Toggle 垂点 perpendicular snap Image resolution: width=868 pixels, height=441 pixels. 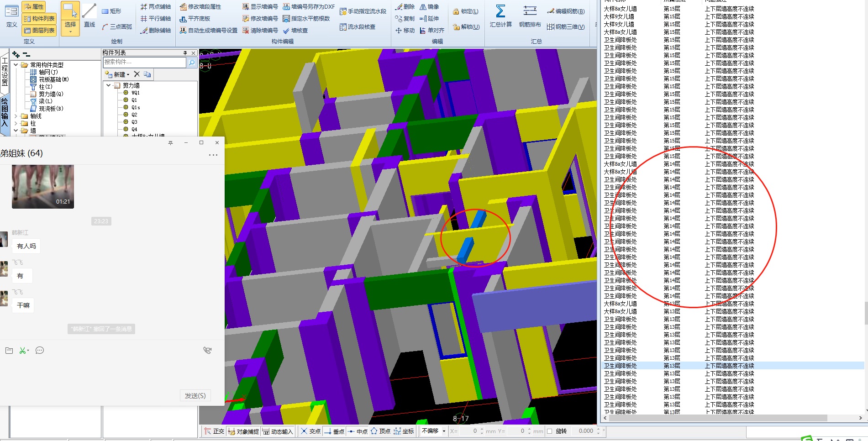[x=334, y=431]
